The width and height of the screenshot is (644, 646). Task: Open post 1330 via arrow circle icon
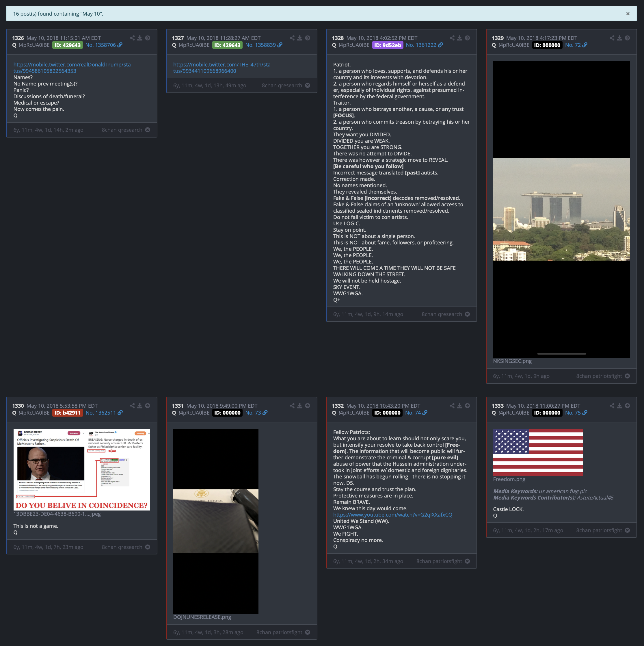point(147,406)
